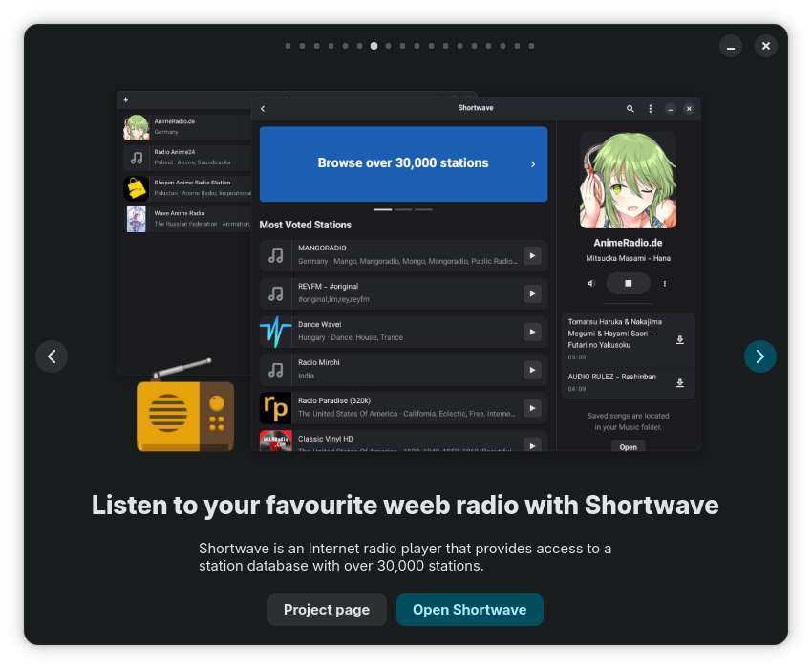Click the AnimeRadio.de anime cover artwork
The width and height of the screenshot is (812, 669).
click(x=628, y=180)
